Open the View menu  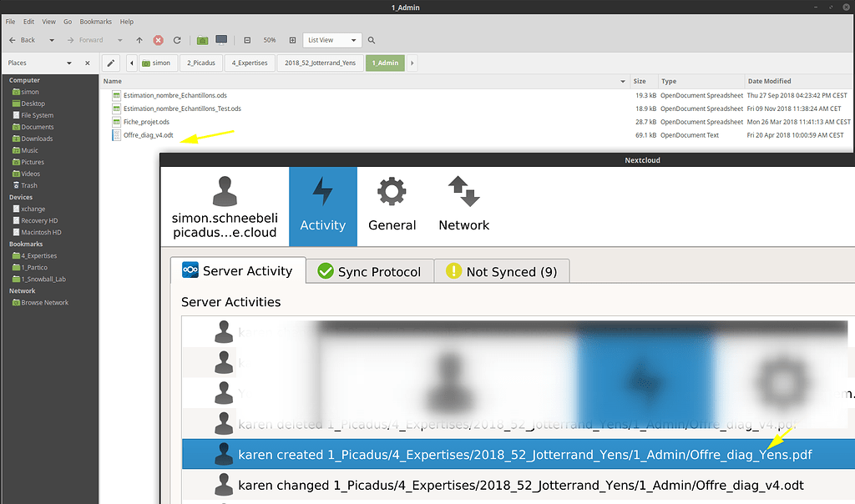[49, 22]
